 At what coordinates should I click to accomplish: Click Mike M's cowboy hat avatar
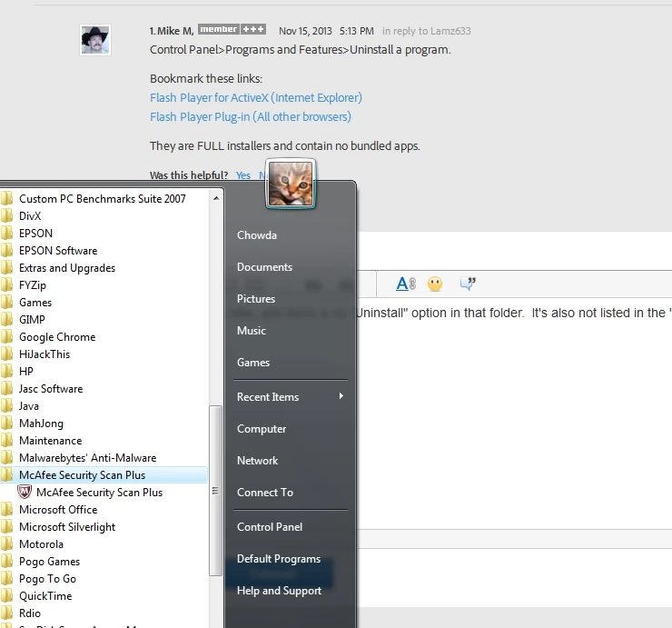[95, 40]
